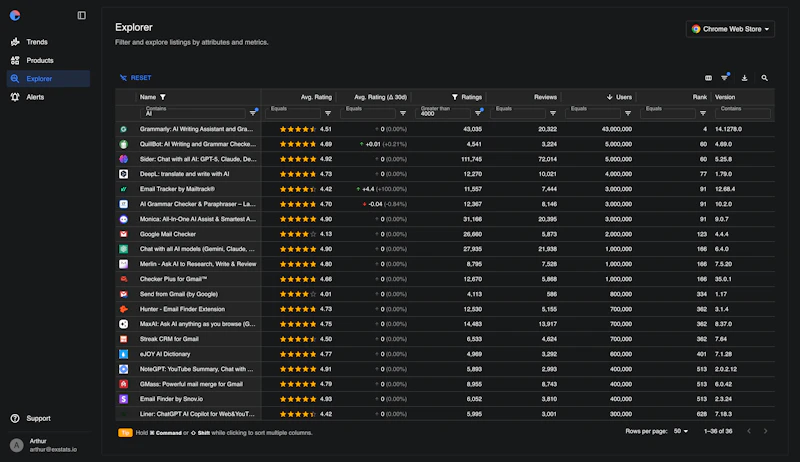Click the Email Tracker Mailtrack icon

point(123,189)
